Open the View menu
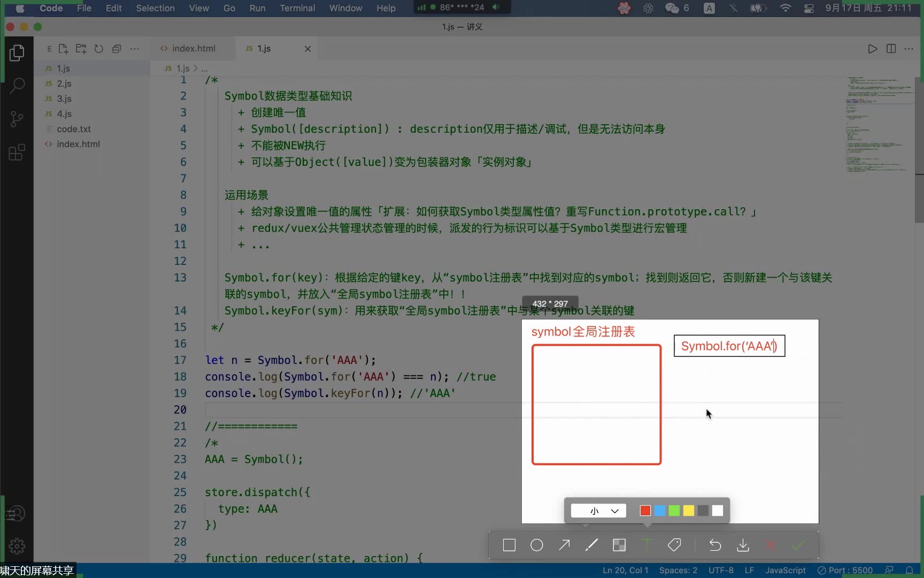Screen dimensions: 924x578 pos(199,8)
